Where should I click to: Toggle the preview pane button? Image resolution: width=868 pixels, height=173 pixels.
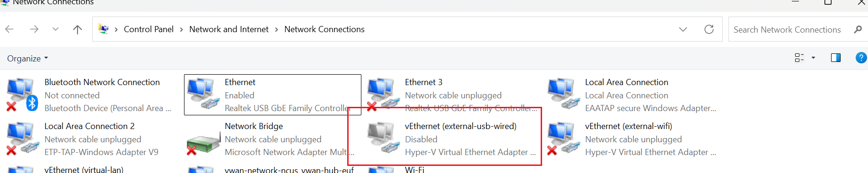pos(835,58)
